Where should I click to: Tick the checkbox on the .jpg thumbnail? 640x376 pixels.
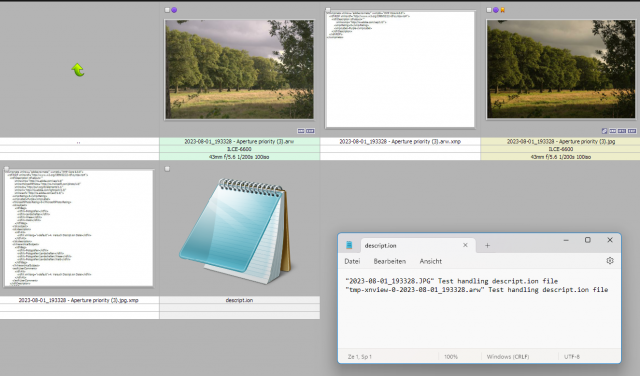tap(489, 10)
